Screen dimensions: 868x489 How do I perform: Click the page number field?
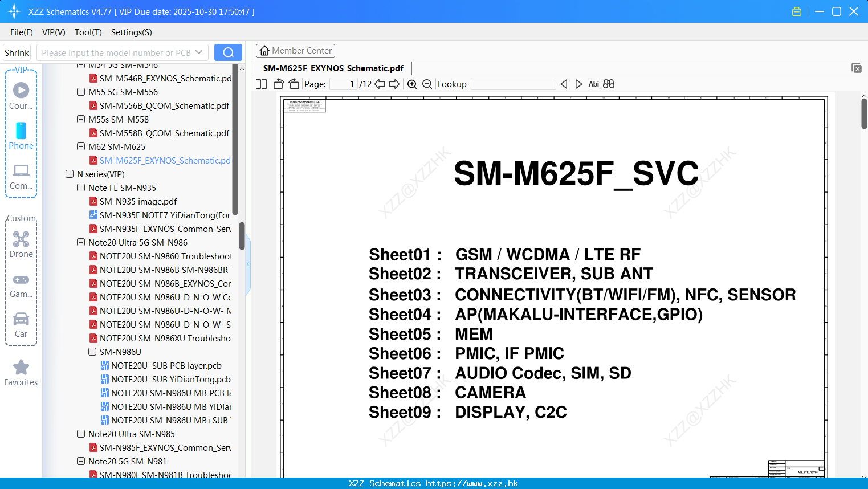tap(343, 84)
